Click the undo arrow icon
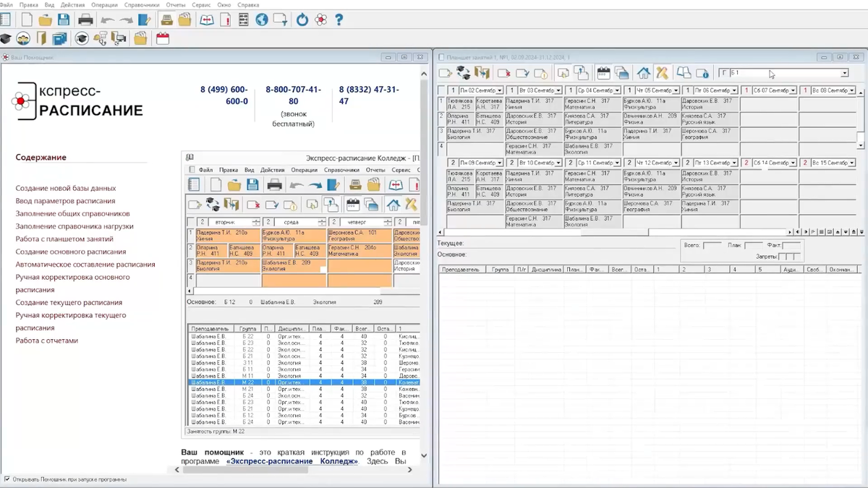Screen dimensions: 868x488 click(107, 20)
